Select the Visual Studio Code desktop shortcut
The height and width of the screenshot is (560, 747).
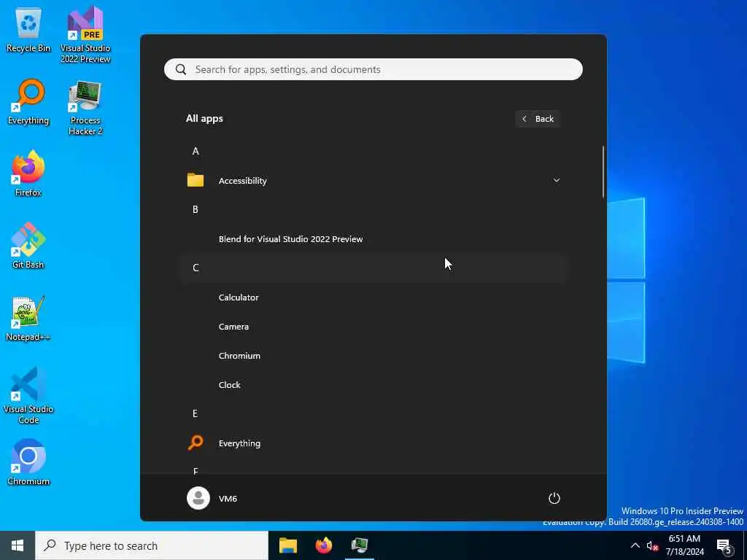click(28, 396)
